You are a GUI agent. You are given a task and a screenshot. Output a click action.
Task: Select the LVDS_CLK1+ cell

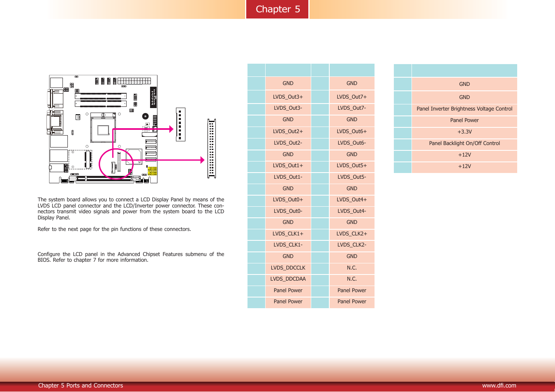(288, 234)
